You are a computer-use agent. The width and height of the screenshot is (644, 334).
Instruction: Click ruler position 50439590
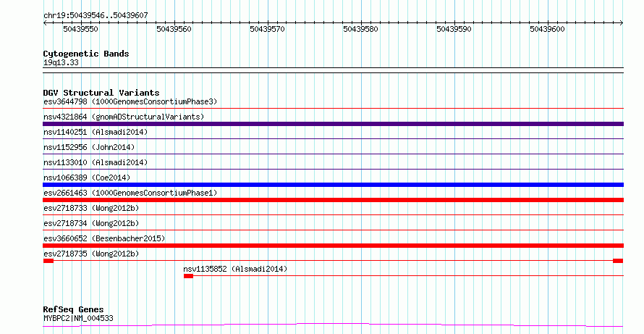[454, 29]
